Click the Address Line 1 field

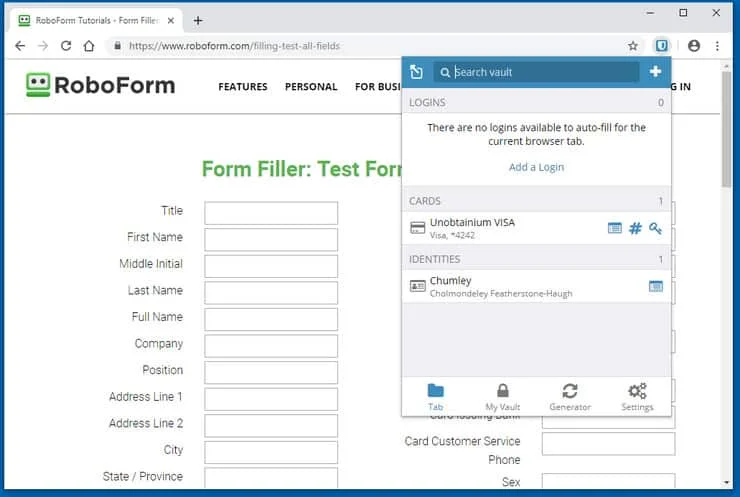pyautogui.click(x=271, y=399)
